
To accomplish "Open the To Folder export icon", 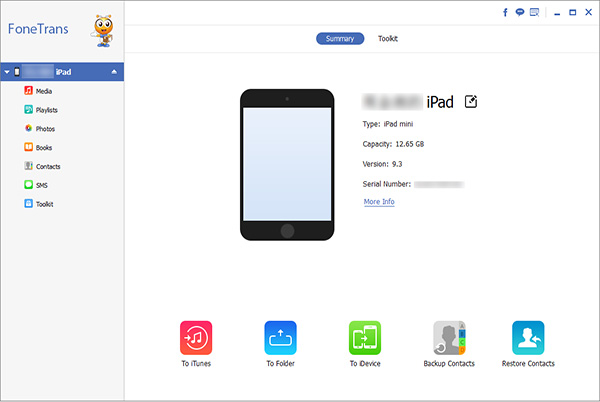I will (280, 338).
